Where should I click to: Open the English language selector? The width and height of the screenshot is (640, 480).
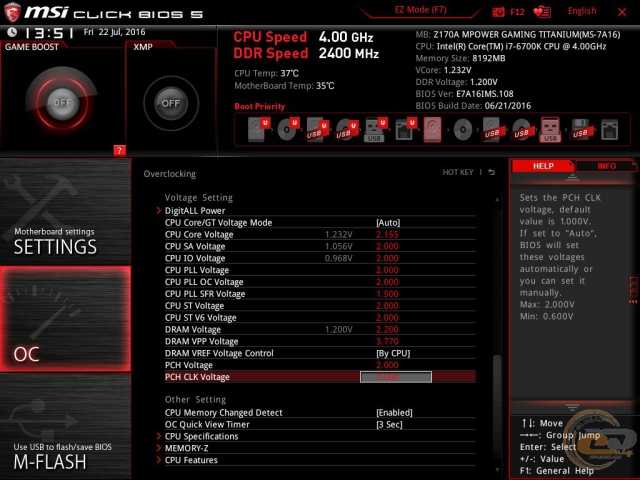(582, 11)
